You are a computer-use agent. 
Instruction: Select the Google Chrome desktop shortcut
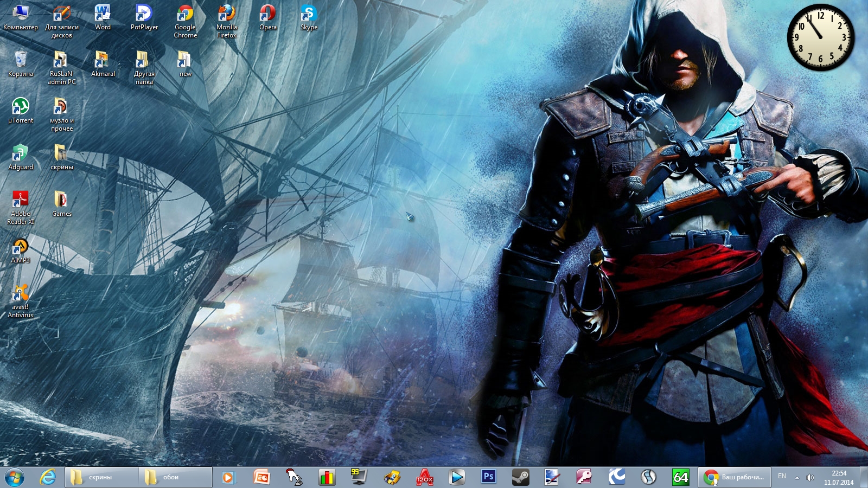point(185,21)
